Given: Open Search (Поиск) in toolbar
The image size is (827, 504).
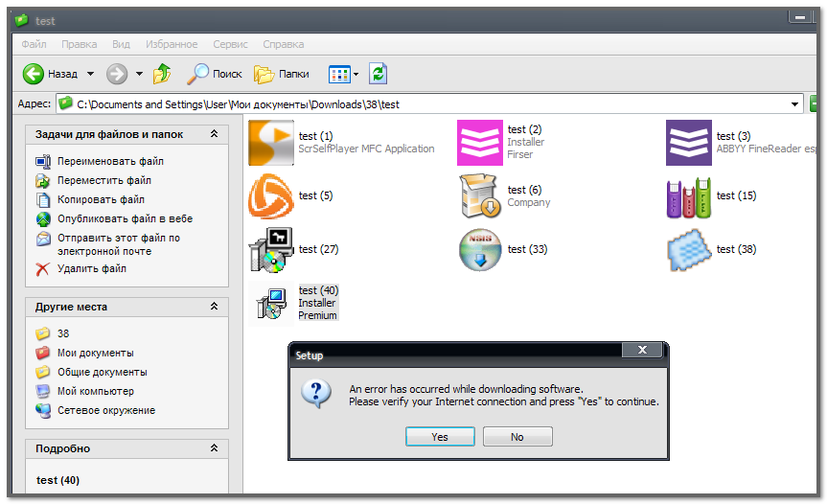Looking at the screenshot, I should (x=215, y=74).
